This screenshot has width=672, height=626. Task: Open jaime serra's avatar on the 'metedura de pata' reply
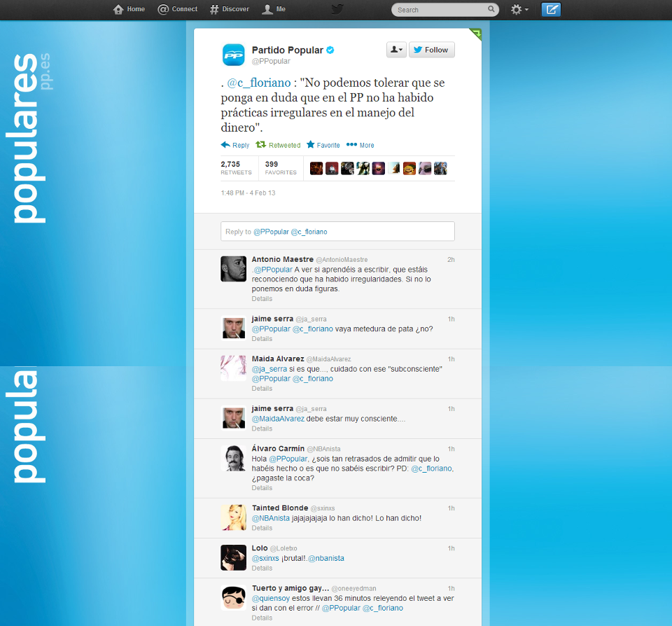click(x=234, y=328)
